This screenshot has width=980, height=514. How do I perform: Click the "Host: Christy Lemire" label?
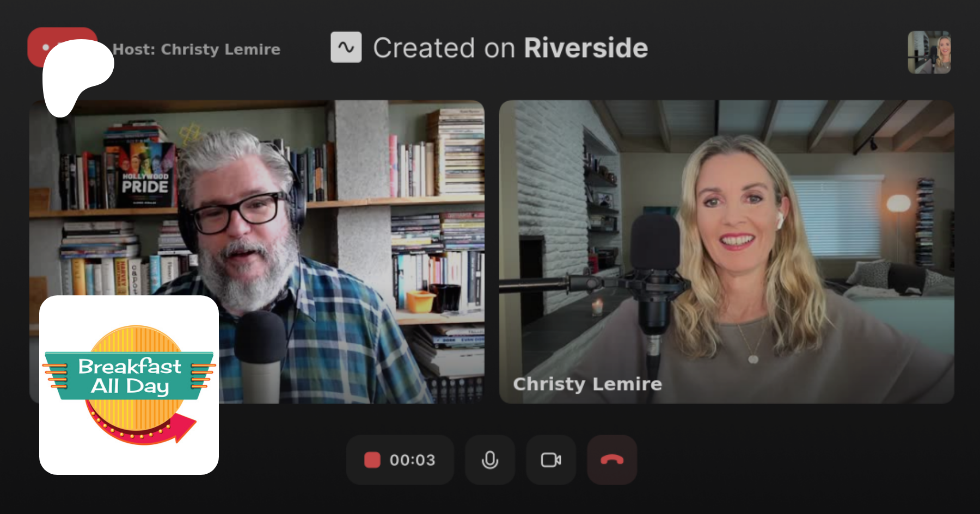(197, 49)
